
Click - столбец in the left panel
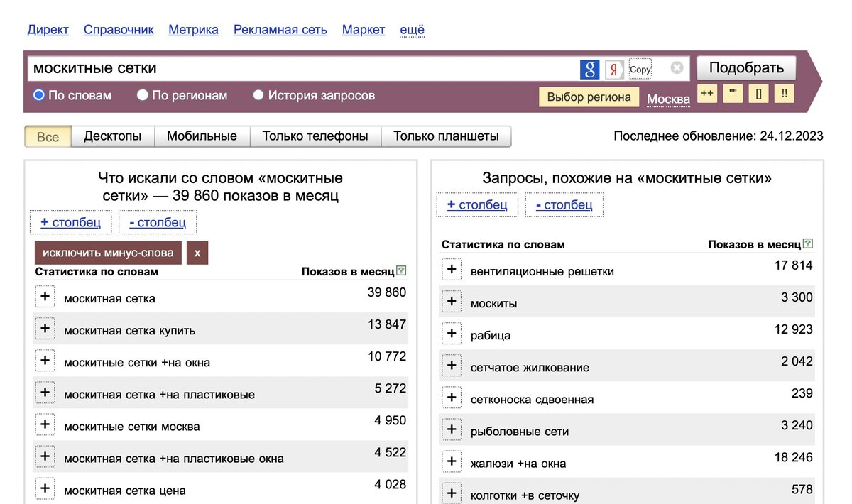click(x=158, y=222)
